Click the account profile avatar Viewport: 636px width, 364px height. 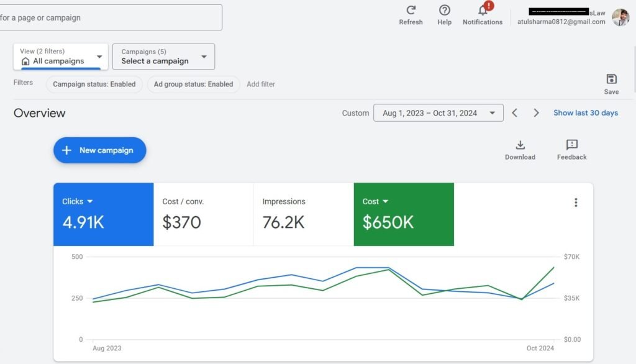tap(620, 17)
